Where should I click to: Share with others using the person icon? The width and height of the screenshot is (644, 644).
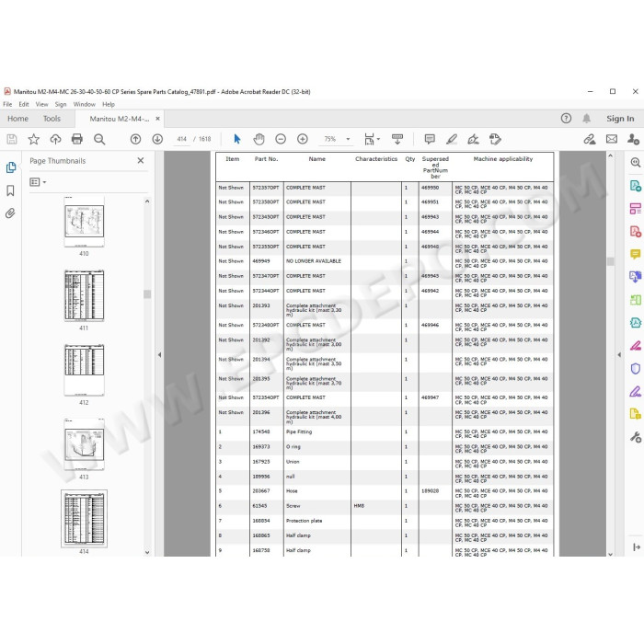point(633,139)
